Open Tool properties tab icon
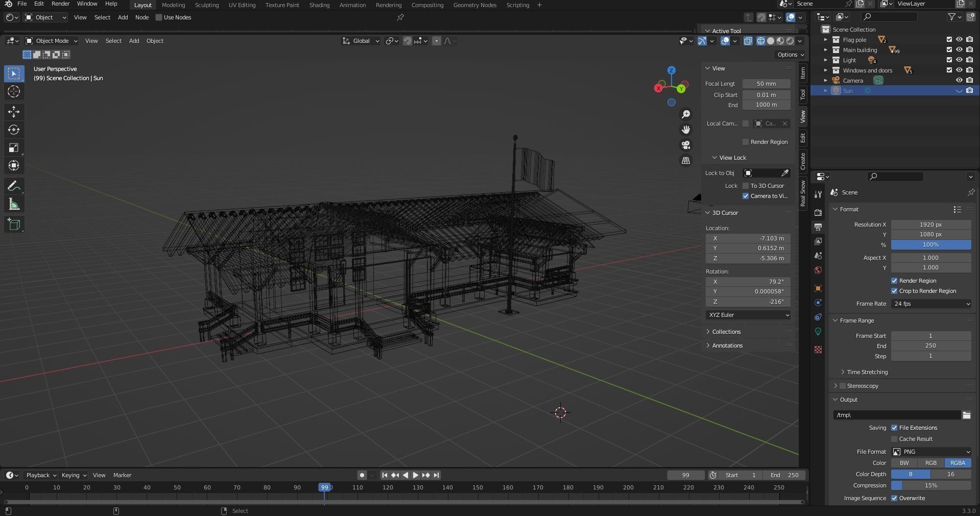 pyautogui.click(x=818, y=194)
